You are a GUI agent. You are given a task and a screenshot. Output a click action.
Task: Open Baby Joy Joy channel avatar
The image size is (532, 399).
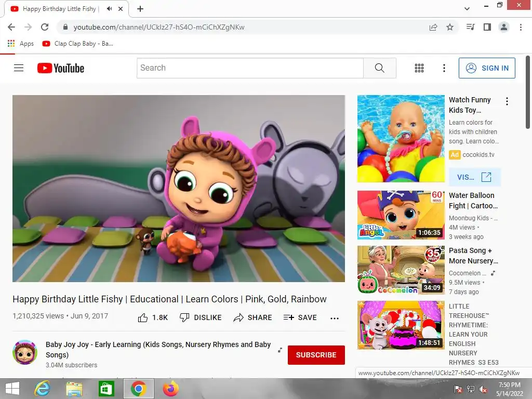[x=25, y=352]
